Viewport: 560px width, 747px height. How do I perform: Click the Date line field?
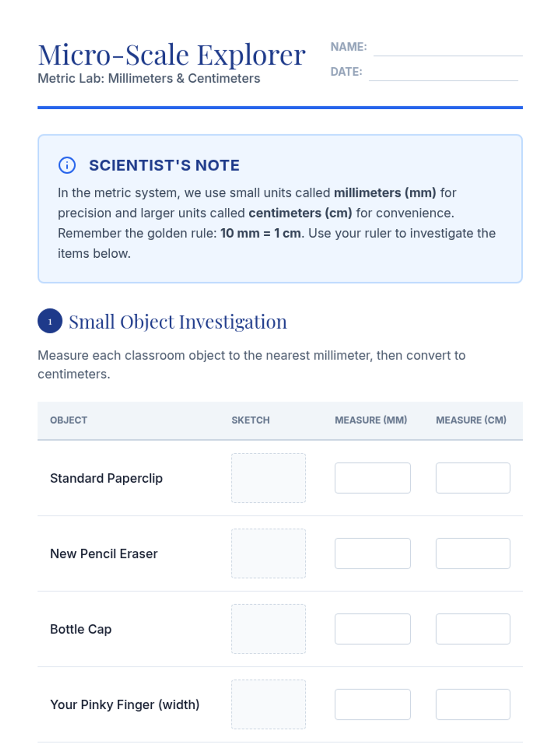click(x=443, y=72)
